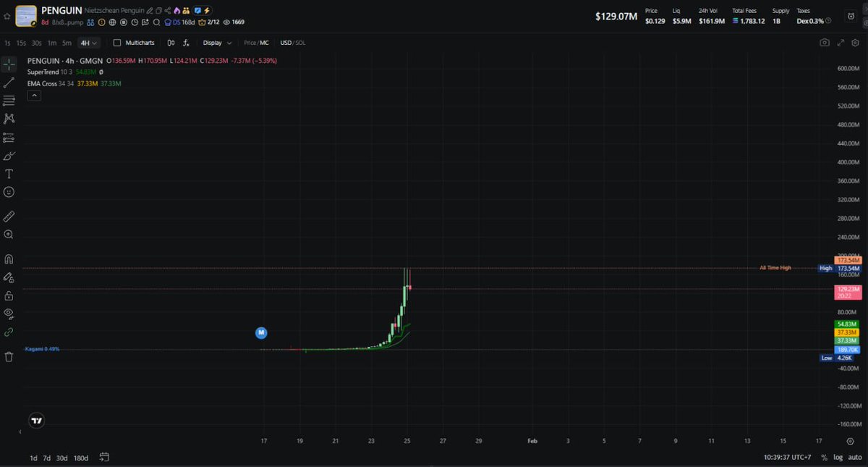Switch price display to MC

pyautogui.click(x=265, y=43)
